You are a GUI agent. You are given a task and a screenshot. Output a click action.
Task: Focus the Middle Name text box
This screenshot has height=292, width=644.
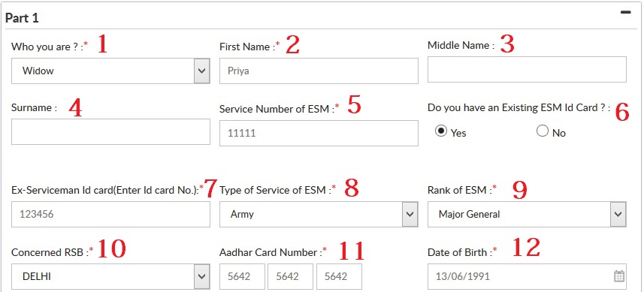click(x=527, y=69)
